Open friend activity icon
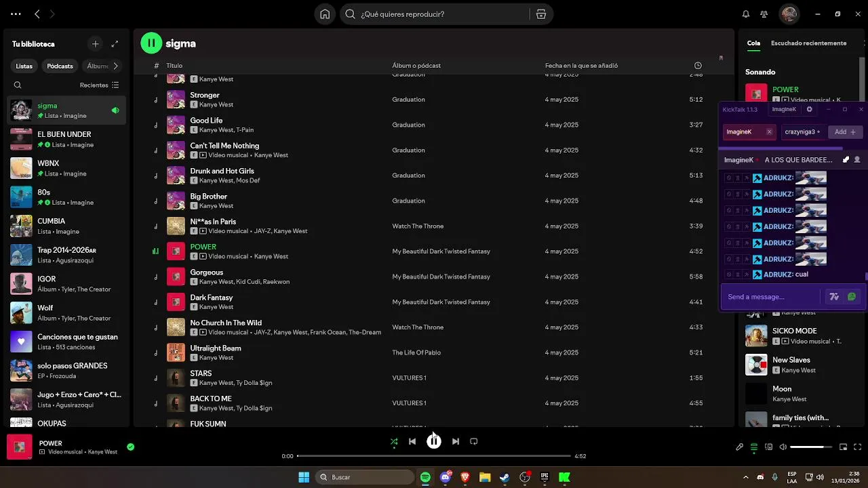 pos(764,14)
